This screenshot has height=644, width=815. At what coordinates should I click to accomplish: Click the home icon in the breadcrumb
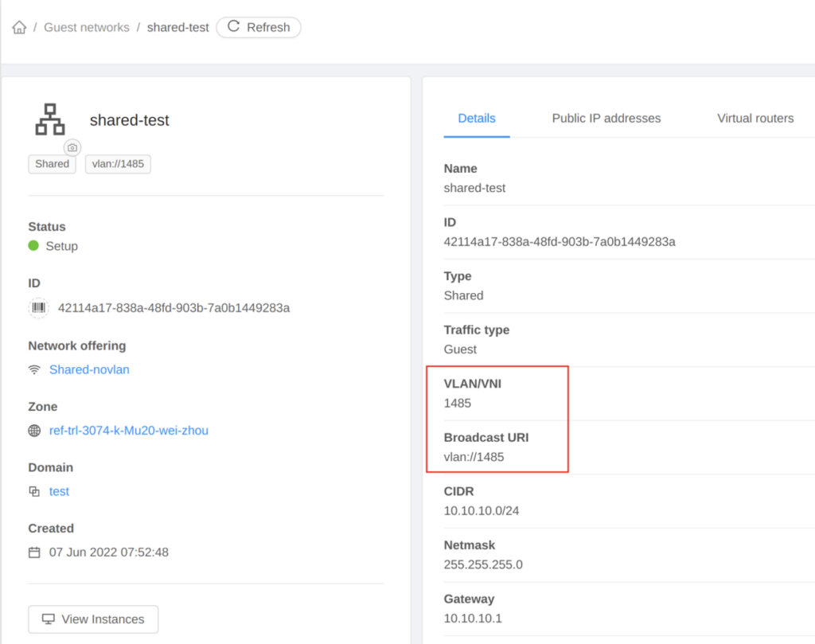[x=18, y=26]
